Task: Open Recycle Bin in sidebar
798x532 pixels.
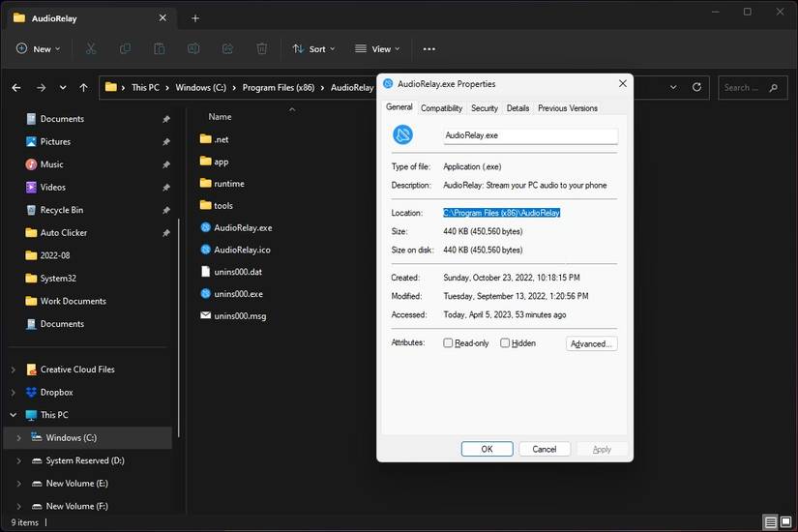Action: [x=54, y=210]
